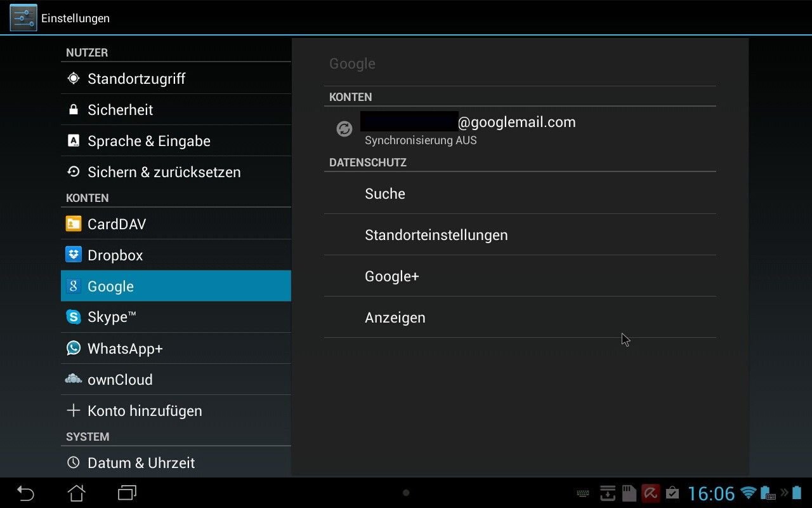Screen dimensions: 812x508
Task: Click the Einstellungen settings icon in title bar
Action: click(23, 18)
